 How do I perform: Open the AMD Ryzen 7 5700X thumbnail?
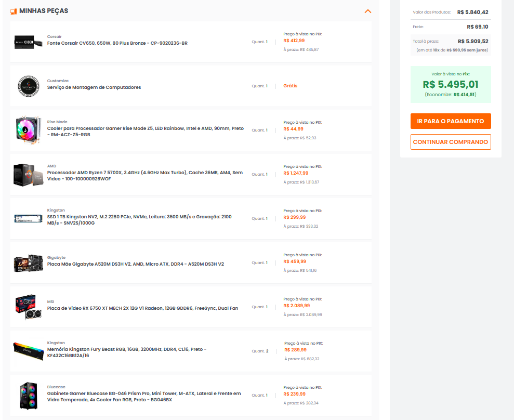pos(29,175)
